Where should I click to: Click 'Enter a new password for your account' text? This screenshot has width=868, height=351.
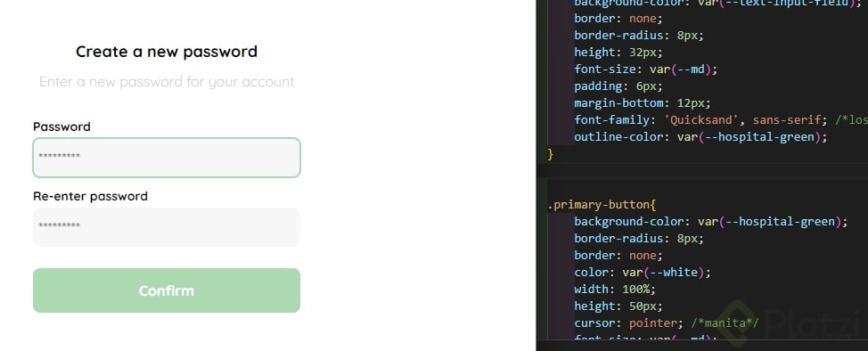click(167, 82)
